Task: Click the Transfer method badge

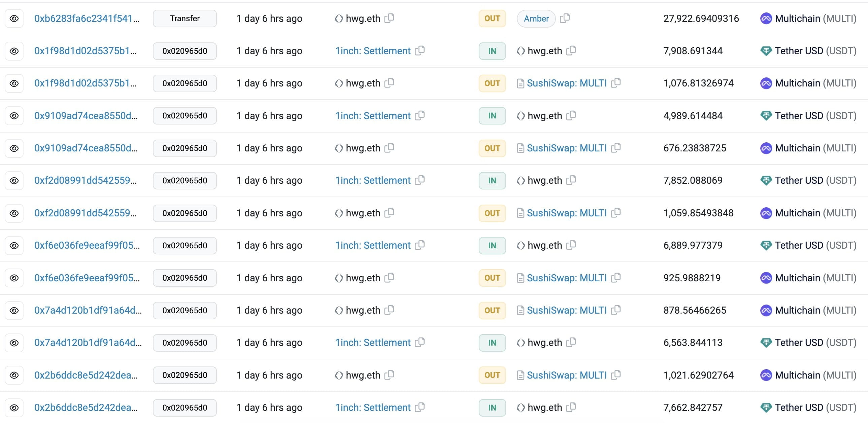Action: 185,19
